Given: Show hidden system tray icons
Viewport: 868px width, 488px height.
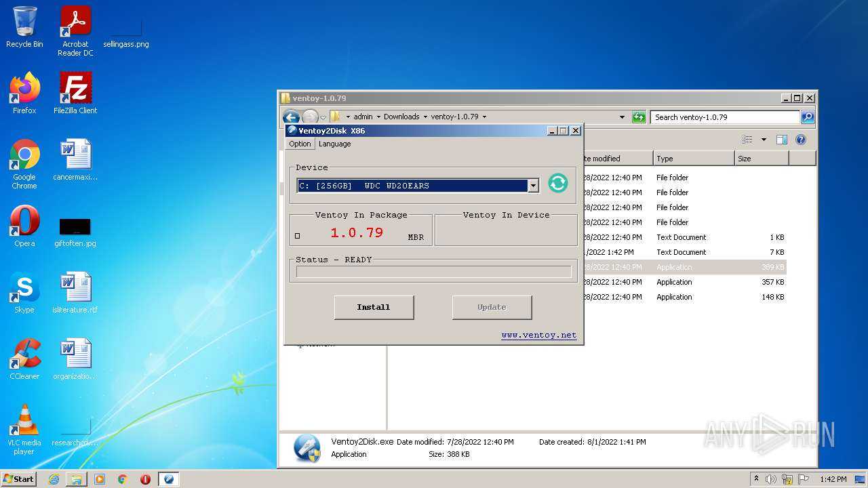Looking at the screenshot, I should 757,479.
